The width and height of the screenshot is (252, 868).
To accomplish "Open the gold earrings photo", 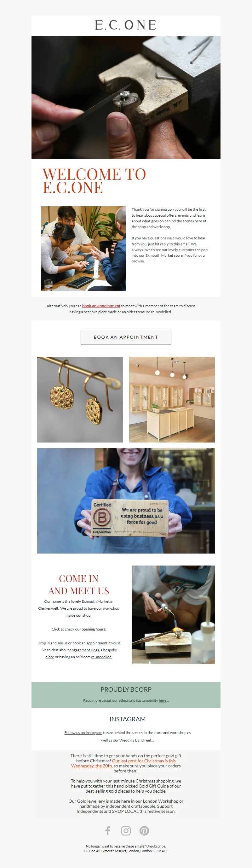I will 80,399.
